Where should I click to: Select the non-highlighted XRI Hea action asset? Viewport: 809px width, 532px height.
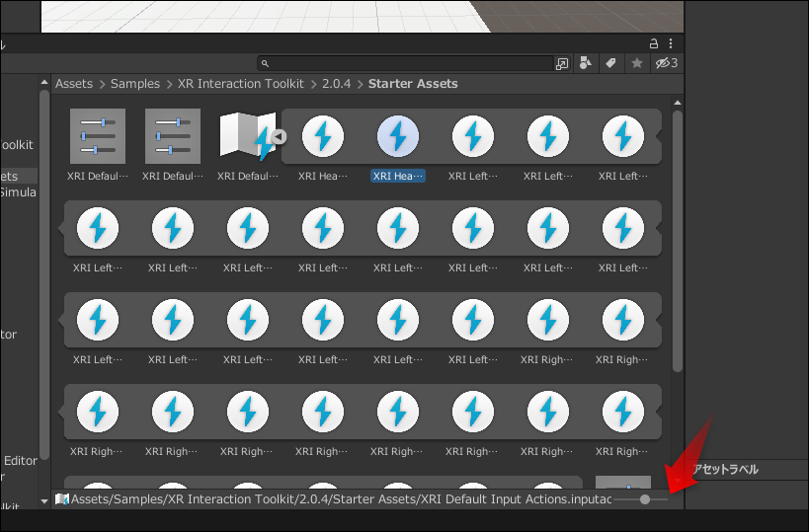click(x=323, y=146)
